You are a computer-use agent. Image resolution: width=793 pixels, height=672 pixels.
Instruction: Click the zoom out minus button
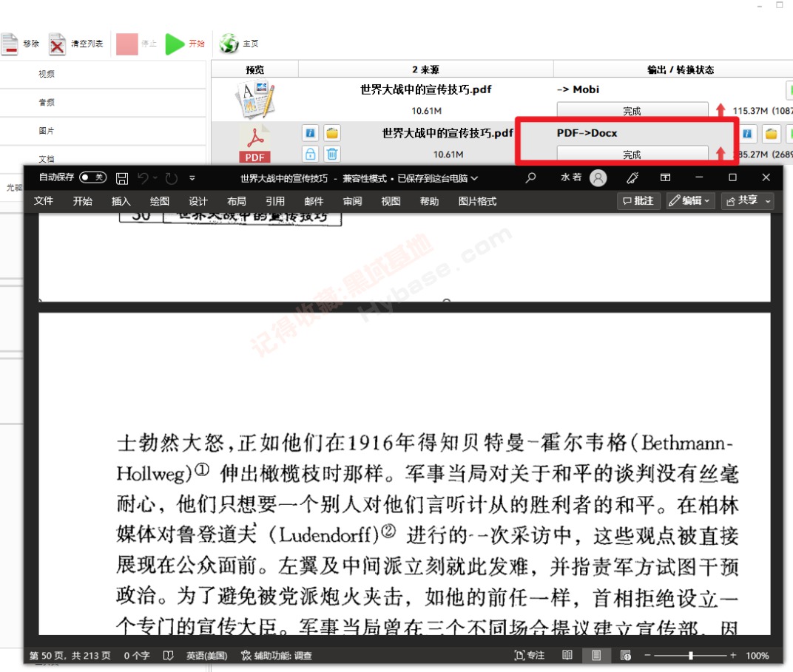(647, 655)
